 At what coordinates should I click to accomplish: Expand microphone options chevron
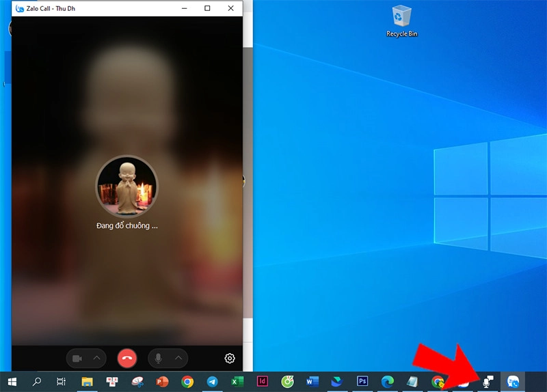pyautogui.click(x=178, y=359)
